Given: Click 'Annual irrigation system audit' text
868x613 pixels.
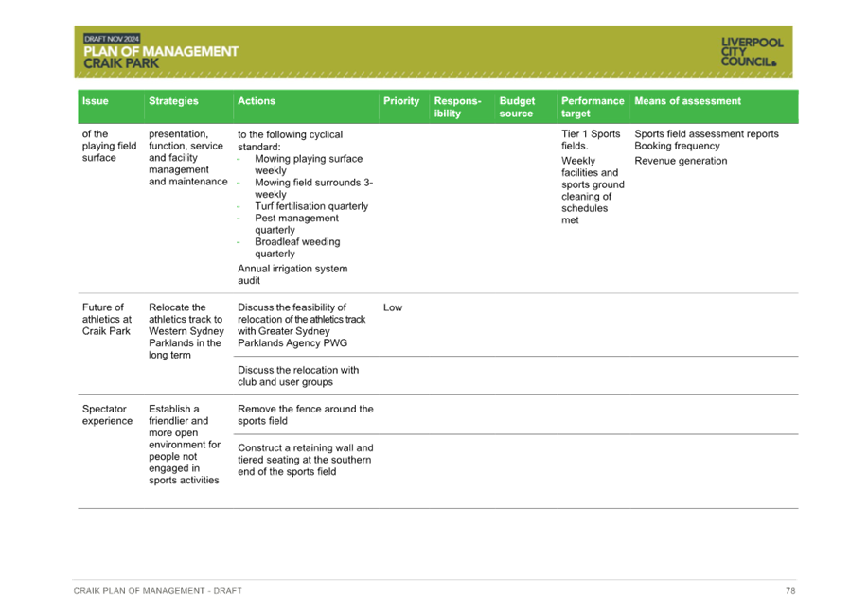Looking at the screenshot, I should coord(292,274).
